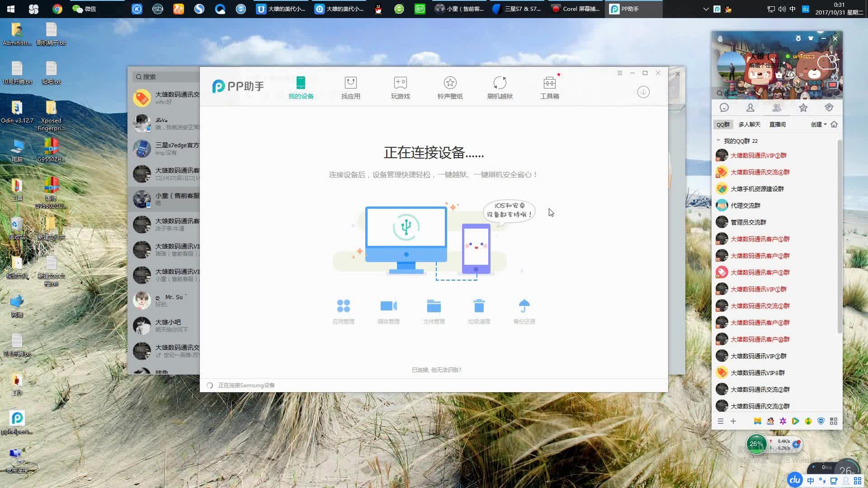Open QQ音乐 from the QQ panel bottom bar
The width and height of the screenshot is (868, 488).
pyautogui.click(x=809, y=421)
